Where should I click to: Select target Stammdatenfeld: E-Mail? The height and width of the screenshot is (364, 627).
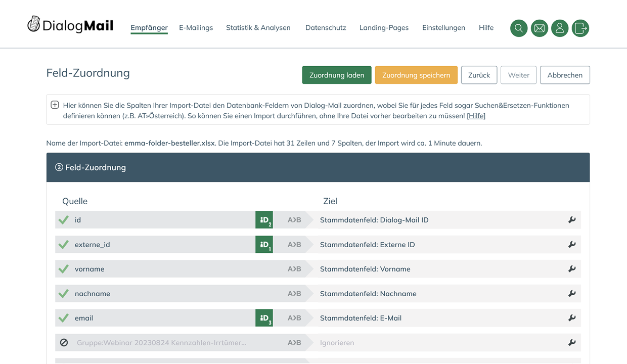[x=361, y=318]
